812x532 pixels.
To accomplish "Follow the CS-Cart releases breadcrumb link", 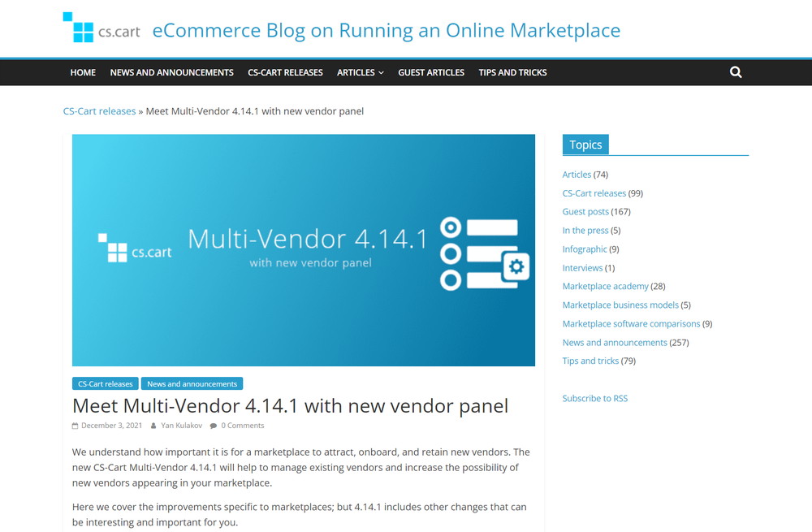I will pyautogui.click(x=99, y=110).
